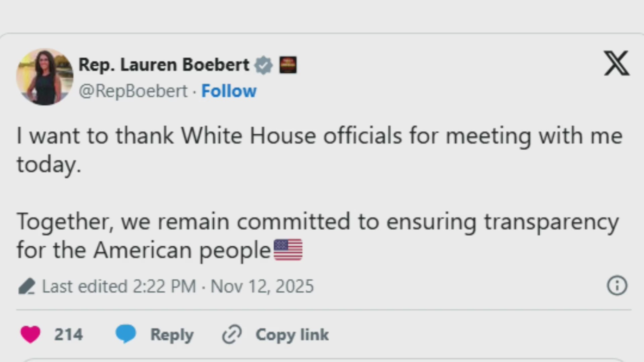Click the American flag emoji in the tweet
Viewport: 644px width, 362px height.
(288, 249)
